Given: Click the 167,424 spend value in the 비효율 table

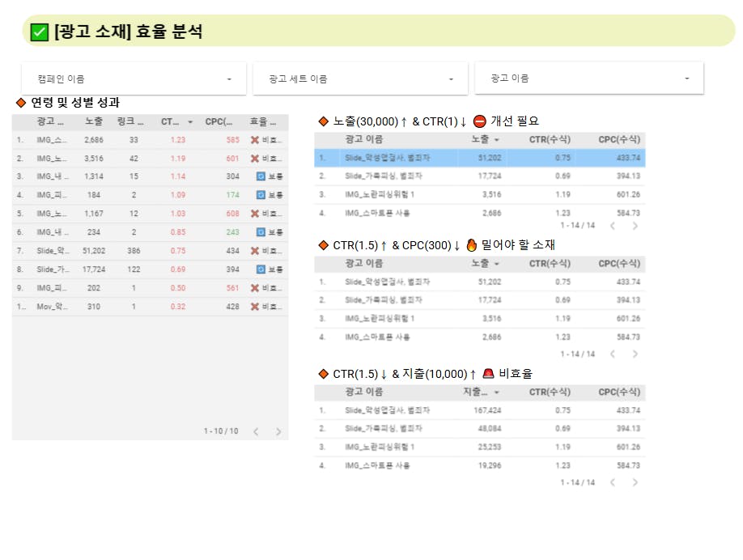Looking at the screenshot, I should 487,410.
